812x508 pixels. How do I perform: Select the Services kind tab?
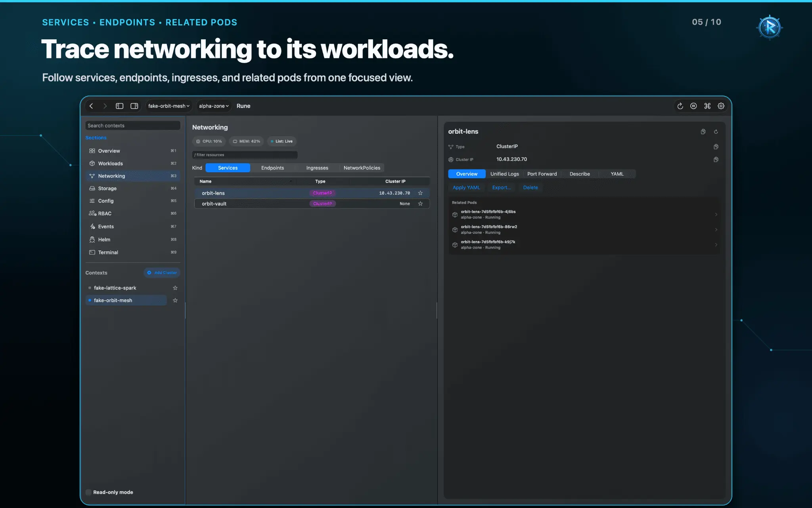228,168
